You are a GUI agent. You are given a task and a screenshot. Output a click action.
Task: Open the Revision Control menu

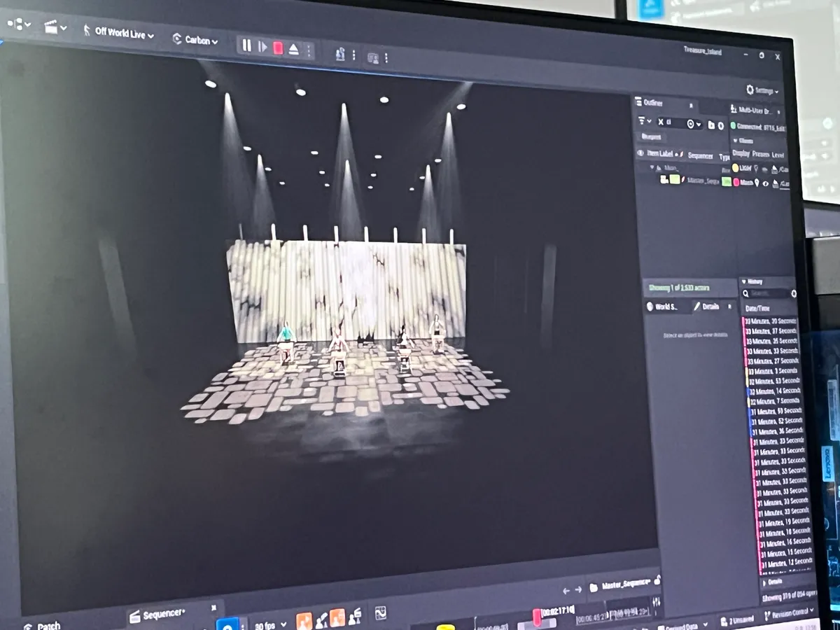click(x=788, y=613)
